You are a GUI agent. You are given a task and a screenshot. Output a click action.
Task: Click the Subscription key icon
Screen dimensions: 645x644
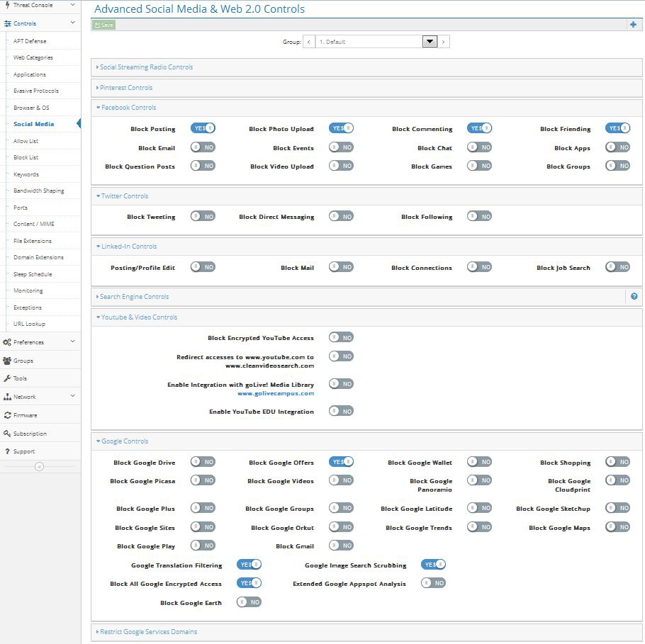(x=7, y=434)
